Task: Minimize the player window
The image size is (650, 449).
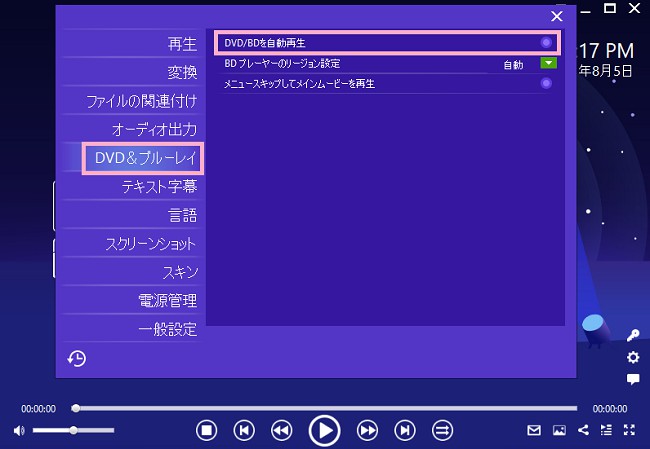Action: coord(585,11)
